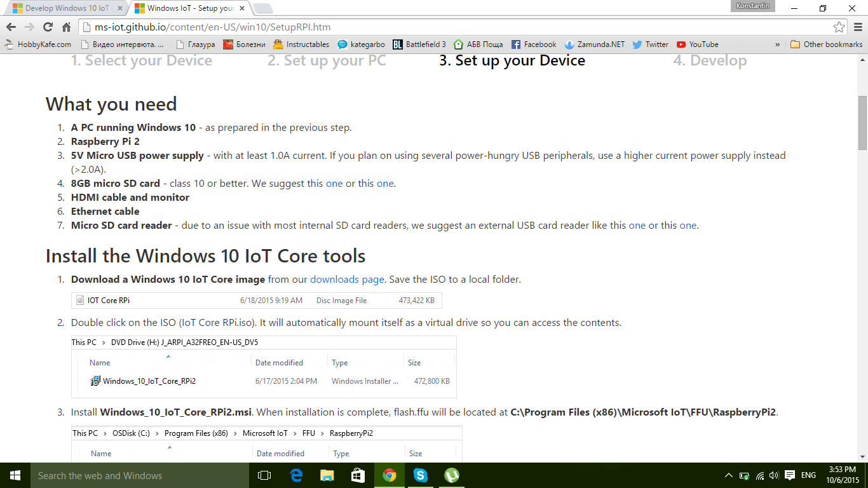Show hidden tray icons with the up arrow
This screenshot has height=488, width=868.
click(x=729, y=475)
